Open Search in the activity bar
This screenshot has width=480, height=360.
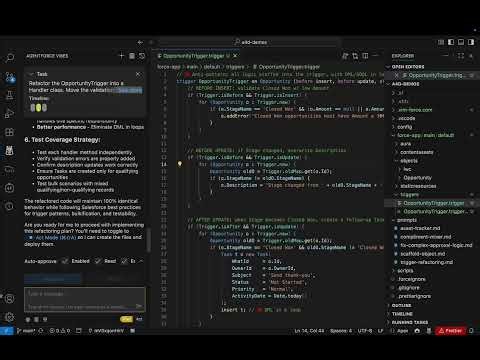(x=10, y=58)
